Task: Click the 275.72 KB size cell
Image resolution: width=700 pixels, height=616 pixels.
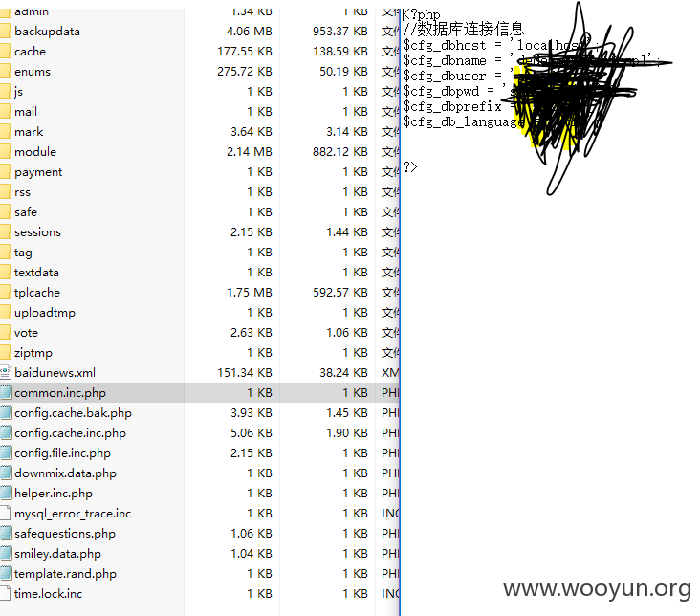Action: tap(245, 72)
